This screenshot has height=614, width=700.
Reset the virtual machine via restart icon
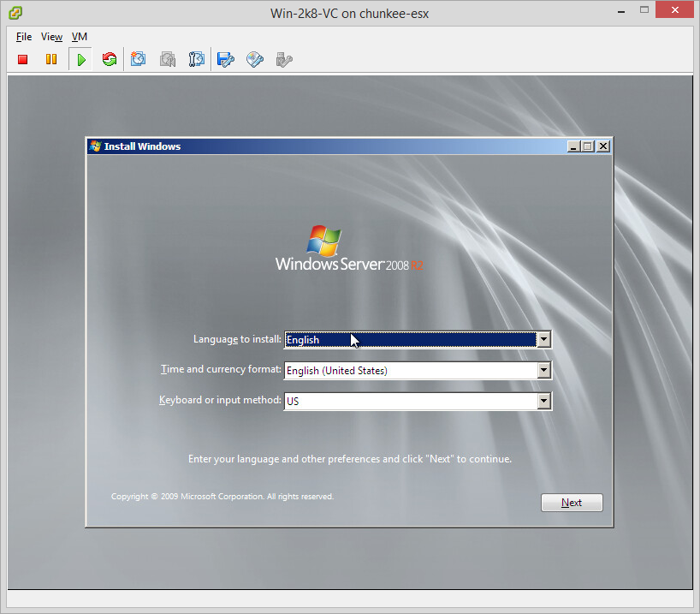(x=110, y=59)
